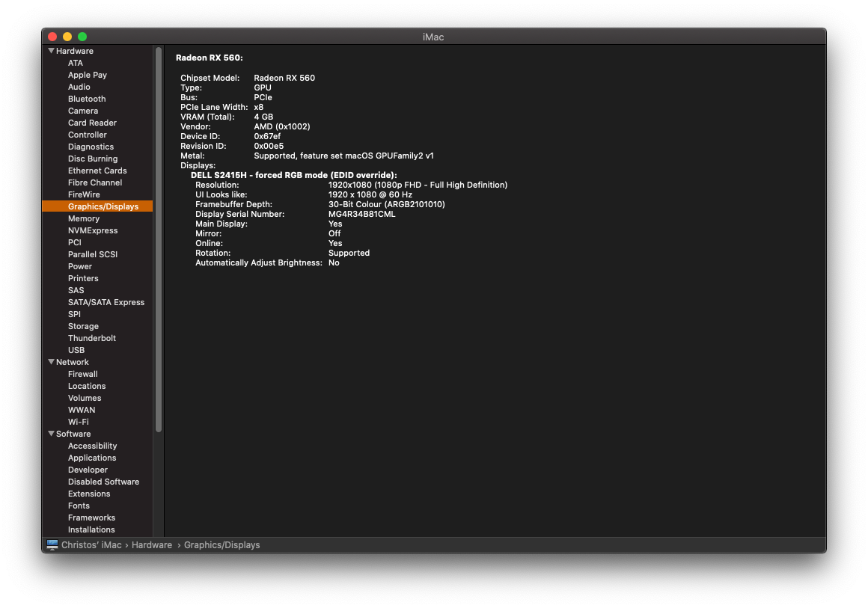Open the USB entry

point(76,350)
